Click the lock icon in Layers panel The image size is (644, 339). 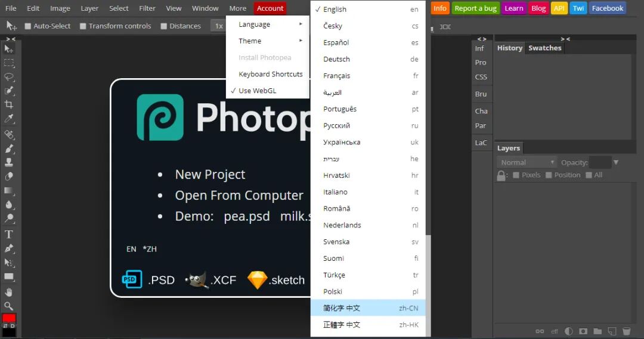501,175
